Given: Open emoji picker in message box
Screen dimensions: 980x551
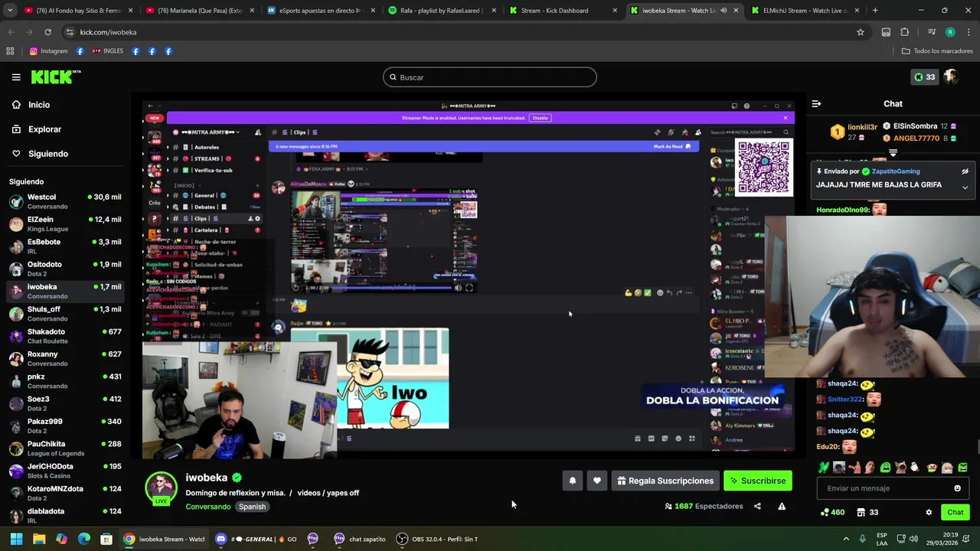Looking at the screenshot, I should tap(957, 488).
